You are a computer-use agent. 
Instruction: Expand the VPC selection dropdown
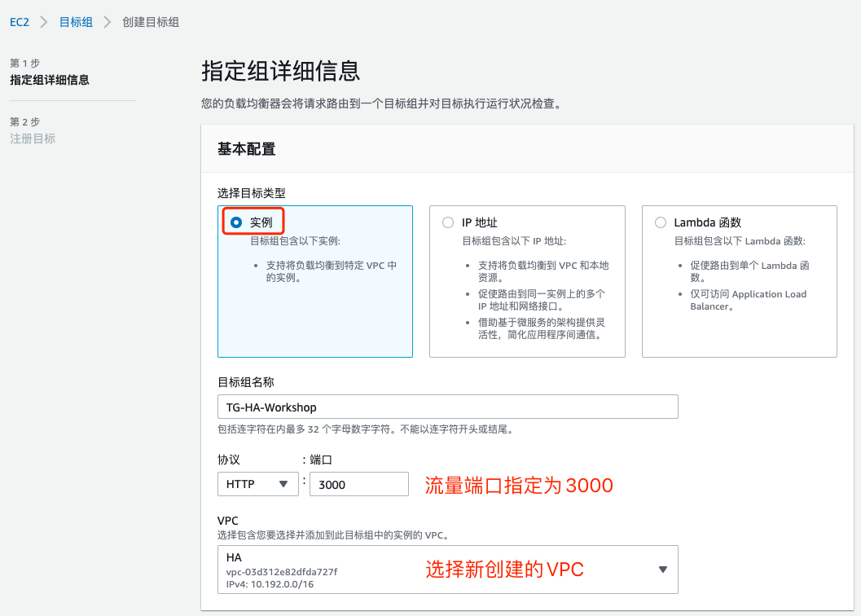[446, 569]
